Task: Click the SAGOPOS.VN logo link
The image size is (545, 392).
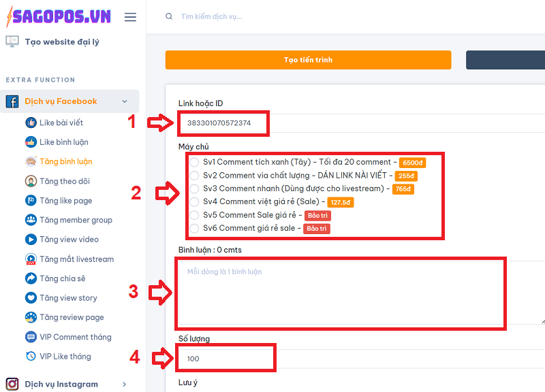Action: [x=57, y=16]
